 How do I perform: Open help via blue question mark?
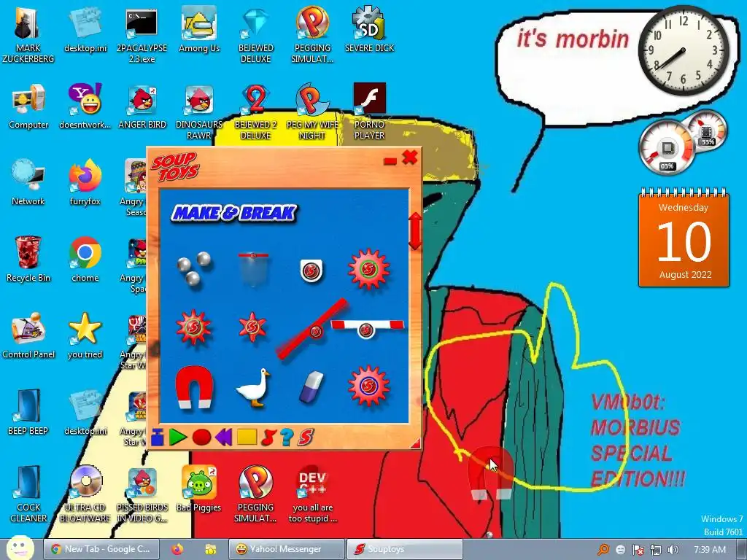(x=286, y=437)
